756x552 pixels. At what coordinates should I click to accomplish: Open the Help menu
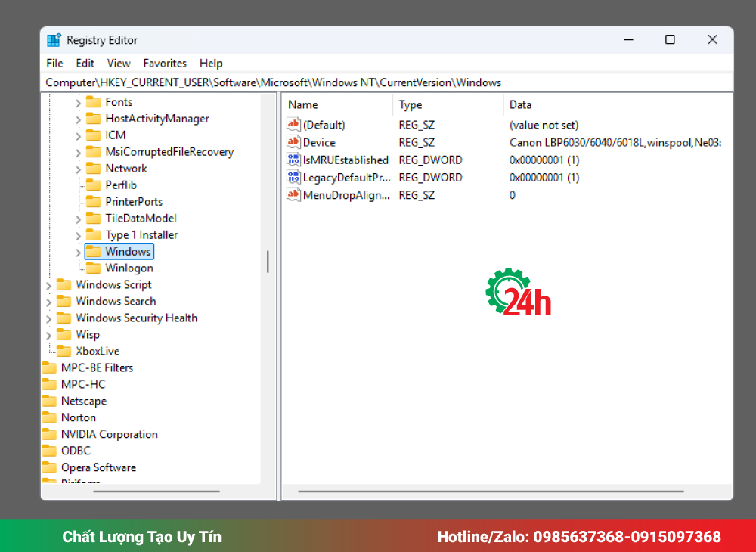tap(211, 64)
